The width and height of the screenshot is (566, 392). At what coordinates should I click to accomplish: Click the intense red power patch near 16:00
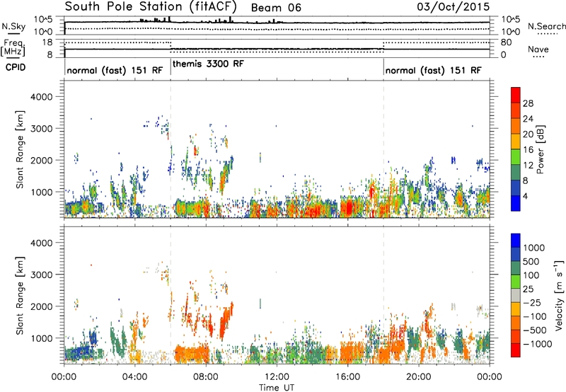(349, 208)
